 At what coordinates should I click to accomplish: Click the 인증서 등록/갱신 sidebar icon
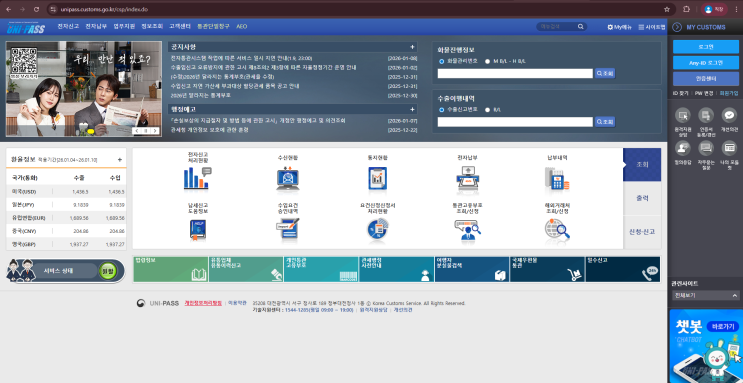[x=706, y=115]
